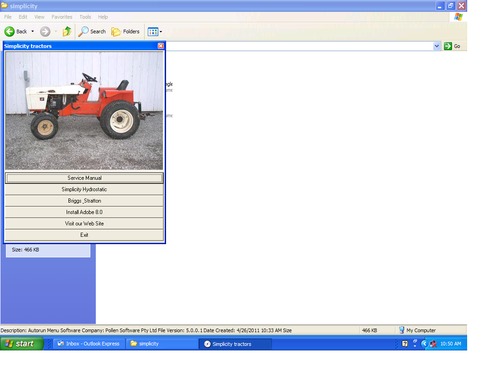Click the red shield tray icon
Screen dimensions: 500x376
pos(433,344)
